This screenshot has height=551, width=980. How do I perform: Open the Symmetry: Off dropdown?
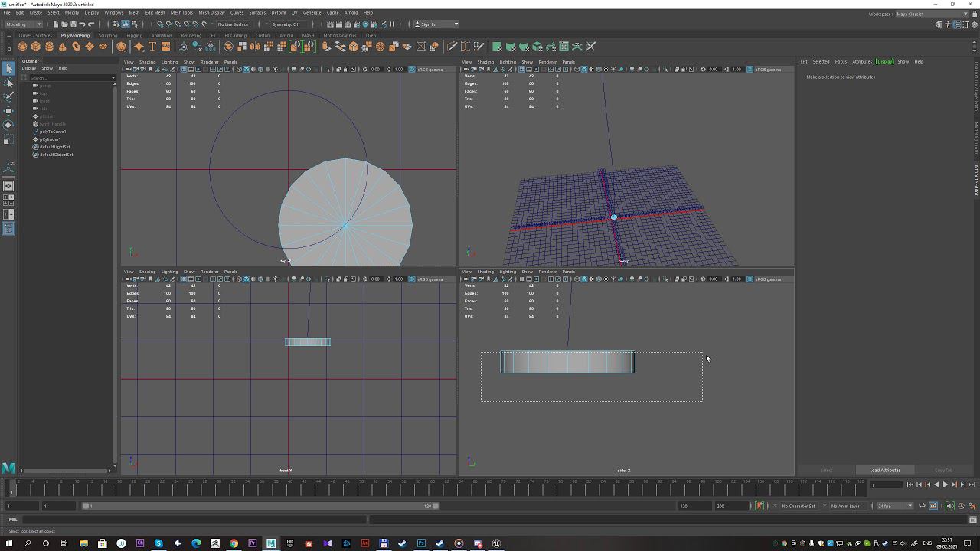[x=287, y=24]
